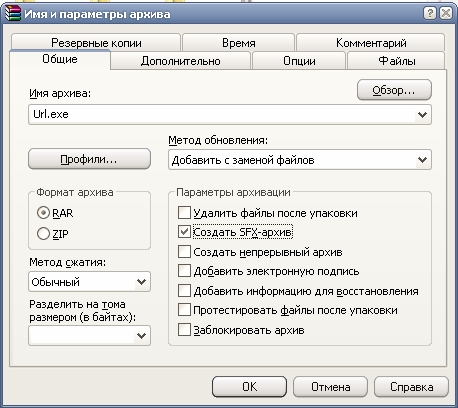Tick "Создать непрерывный архив" checkbox
Screen dimensions: 458x408
[184, 252]
